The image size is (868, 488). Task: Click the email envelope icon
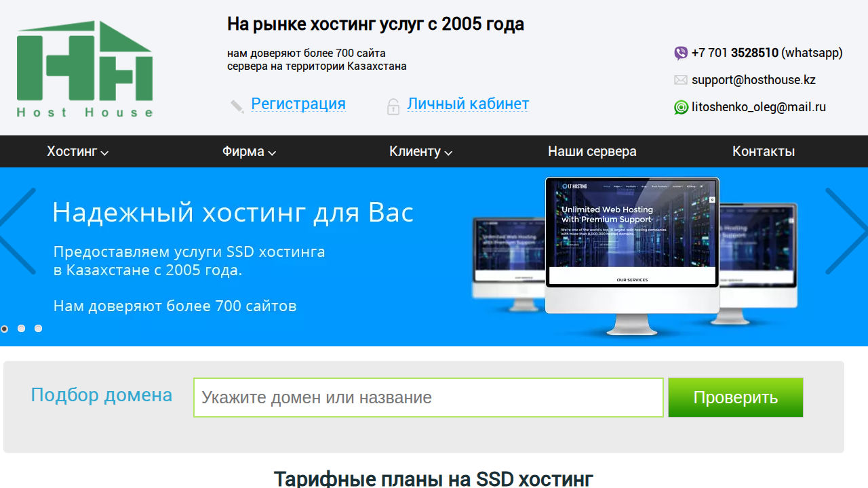click(x=681, y=80)
